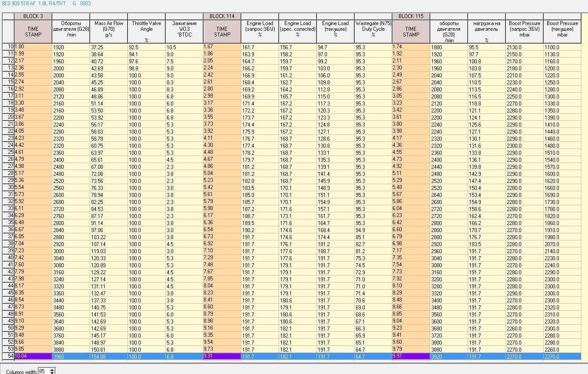Screen dimensions: 588x374
Task: Click Mass Air Flow value 154.08
Action: (109, 356)
